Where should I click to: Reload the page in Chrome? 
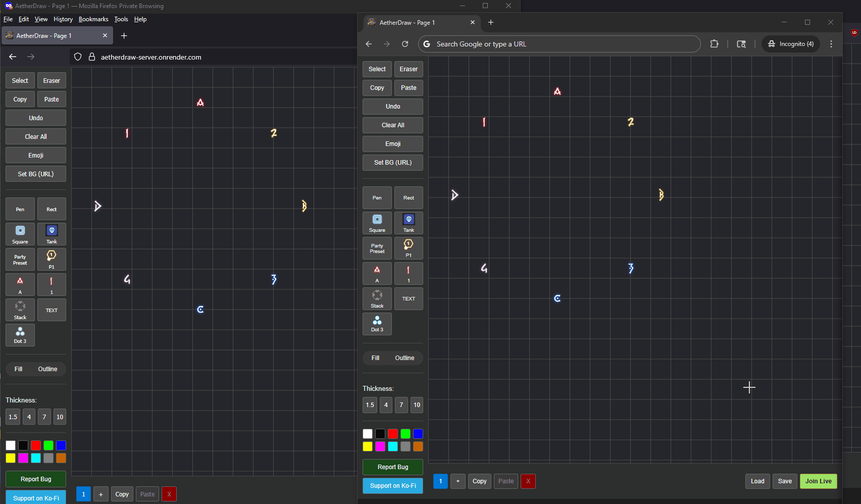(x=405, y=44)
